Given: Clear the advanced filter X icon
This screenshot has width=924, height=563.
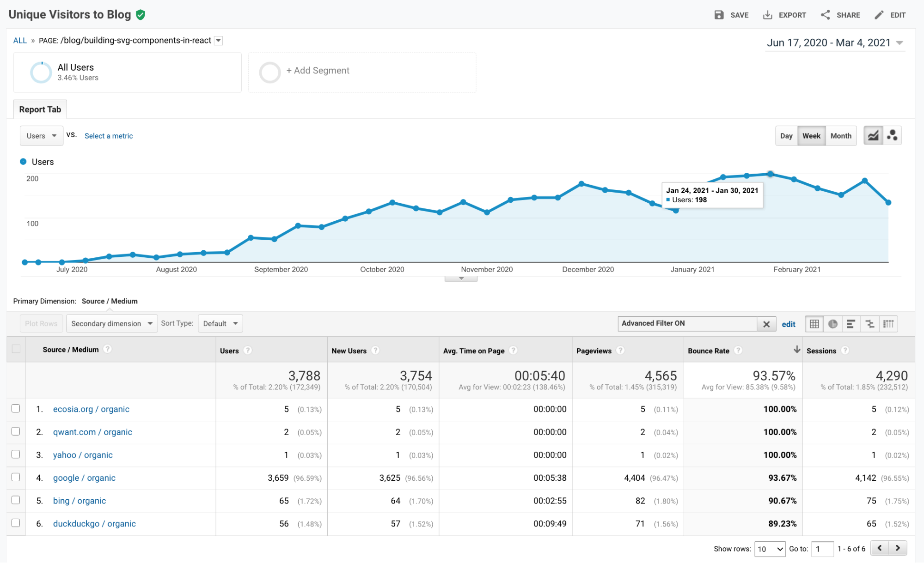Looking at the screenshot, I should (766, 324).
